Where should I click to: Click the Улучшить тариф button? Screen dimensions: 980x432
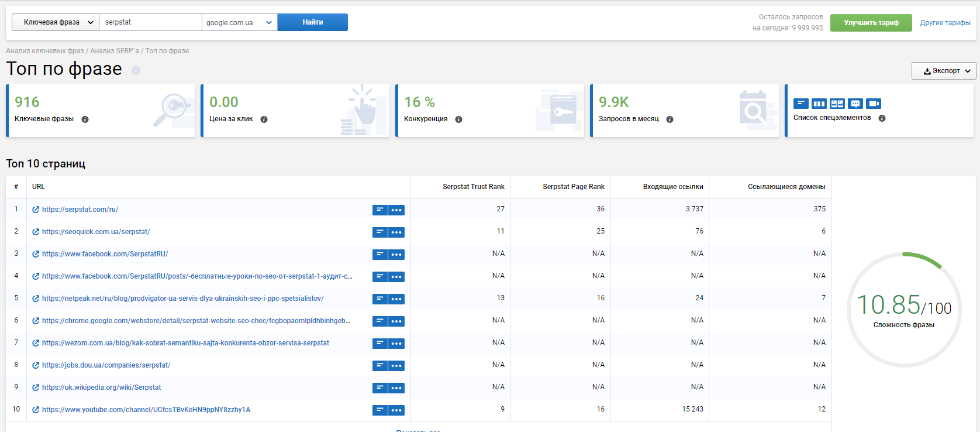871,23
